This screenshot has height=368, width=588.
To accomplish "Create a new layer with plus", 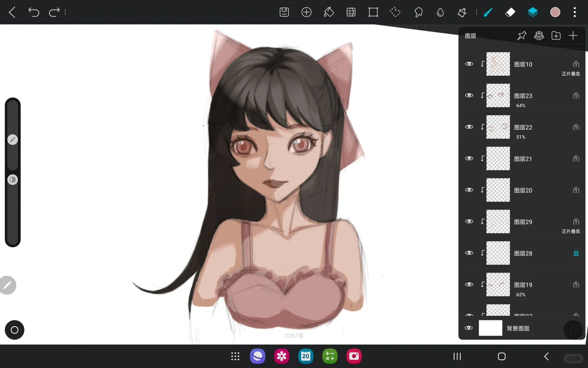I will [573, 35].
